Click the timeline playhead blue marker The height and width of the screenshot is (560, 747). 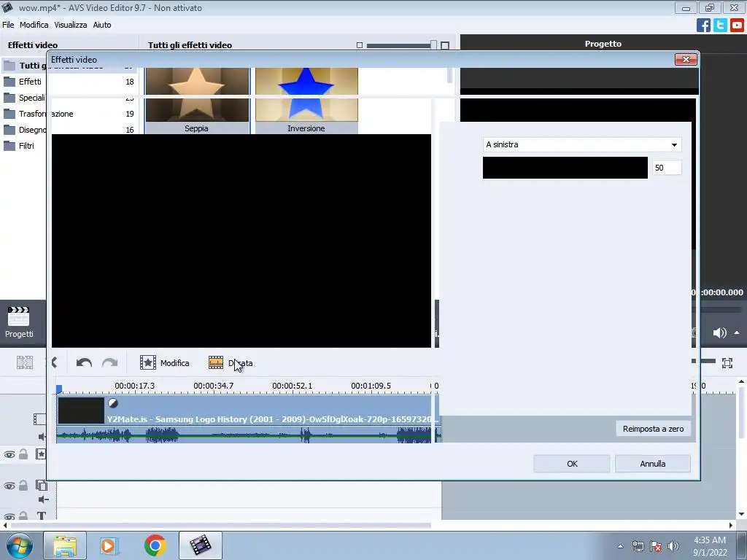[x=59, y=389]
